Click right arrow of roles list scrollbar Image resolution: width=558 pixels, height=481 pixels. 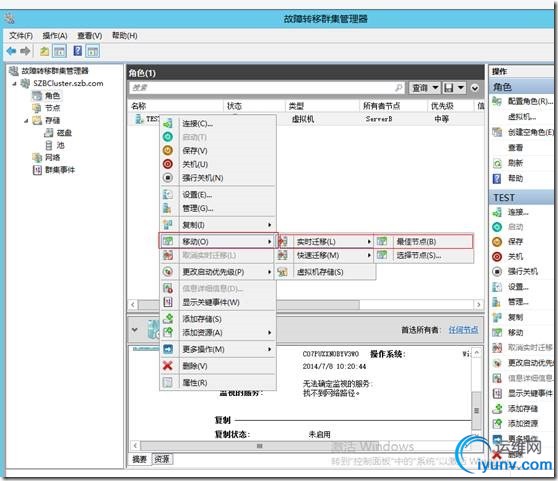479,305
